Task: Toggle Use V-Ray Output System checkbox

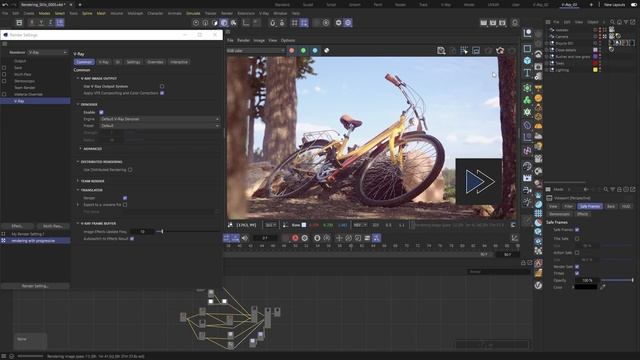Action: (x=162, y=87)
